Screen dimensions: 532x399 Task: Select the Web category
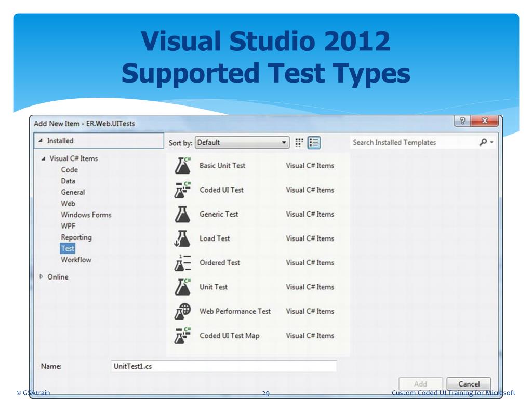point(68,203)
